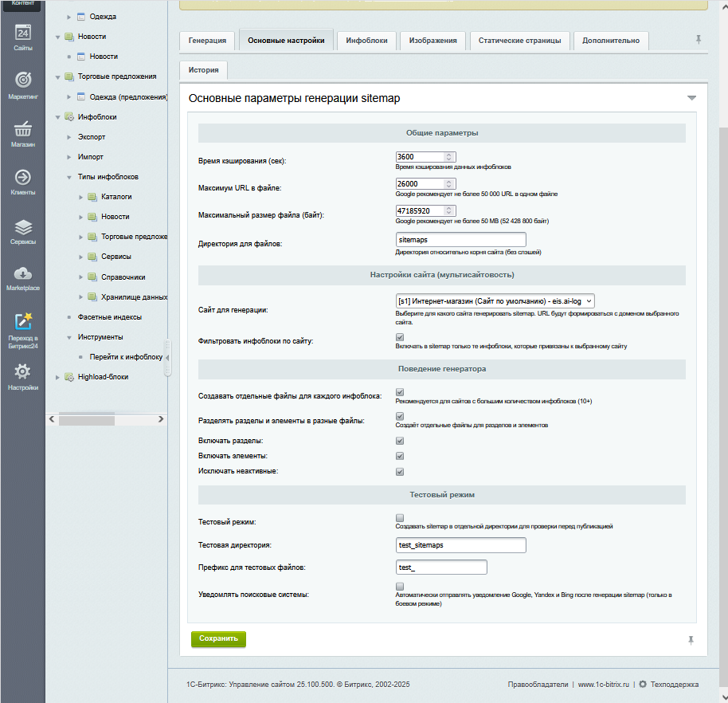Toggle the Включать разделы checkbox
The height and width of the screenshot is (703, 728).
400,441
